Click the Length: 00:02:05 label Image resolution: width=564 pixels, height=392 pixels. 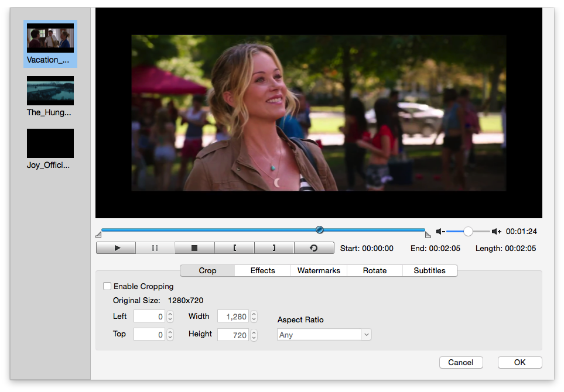tap(506, 248)
